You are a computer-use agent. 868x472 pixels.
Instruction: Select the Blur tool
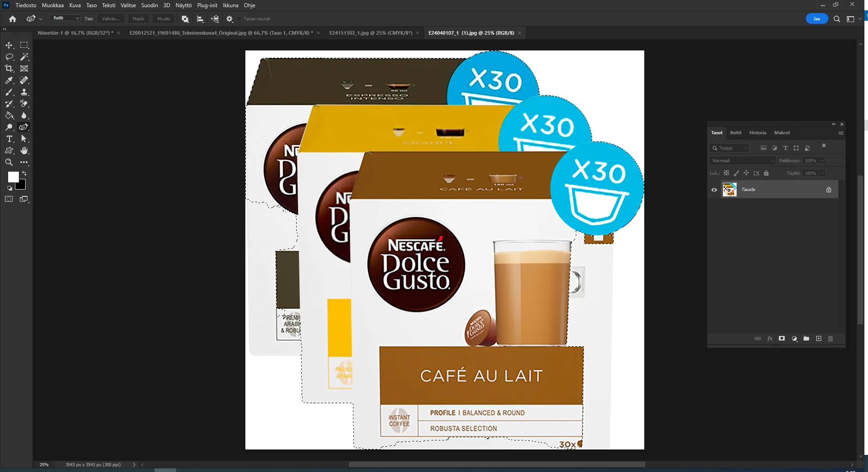[x=24, y=115]
